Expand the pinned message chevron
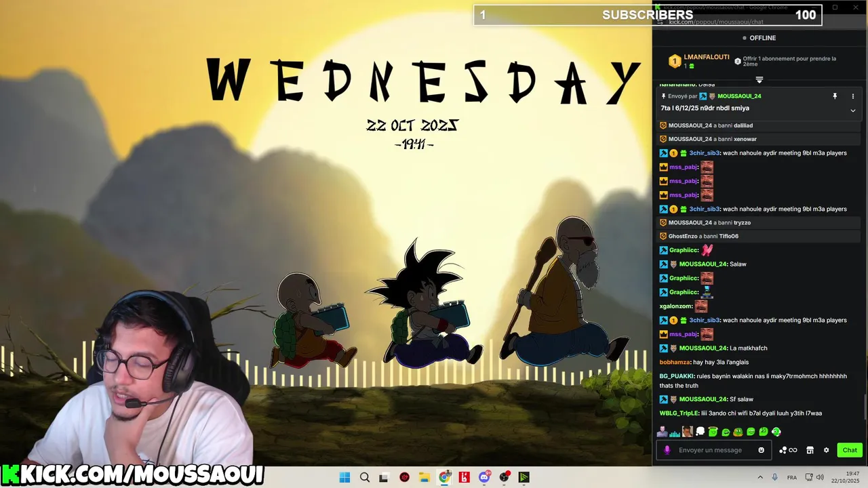This screenshot has width=868, height=488. pos(852,110)
